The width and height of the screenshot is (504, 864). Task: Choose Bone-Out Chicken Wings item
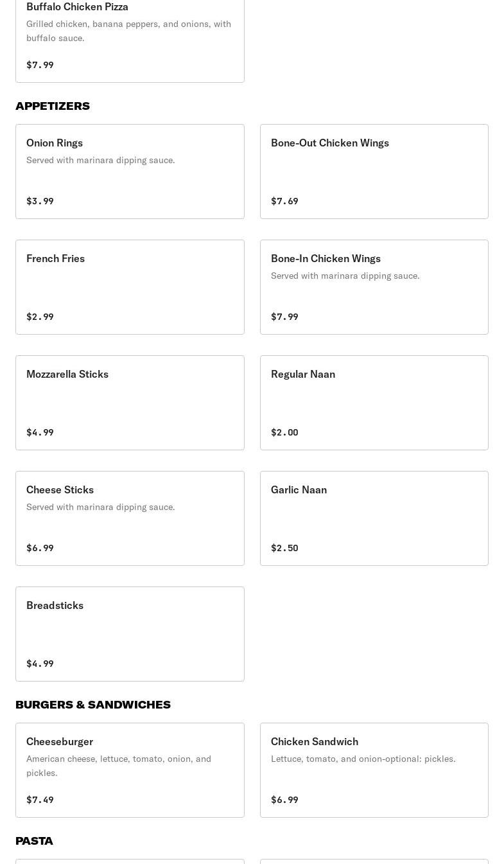click(x=374, y=172)
